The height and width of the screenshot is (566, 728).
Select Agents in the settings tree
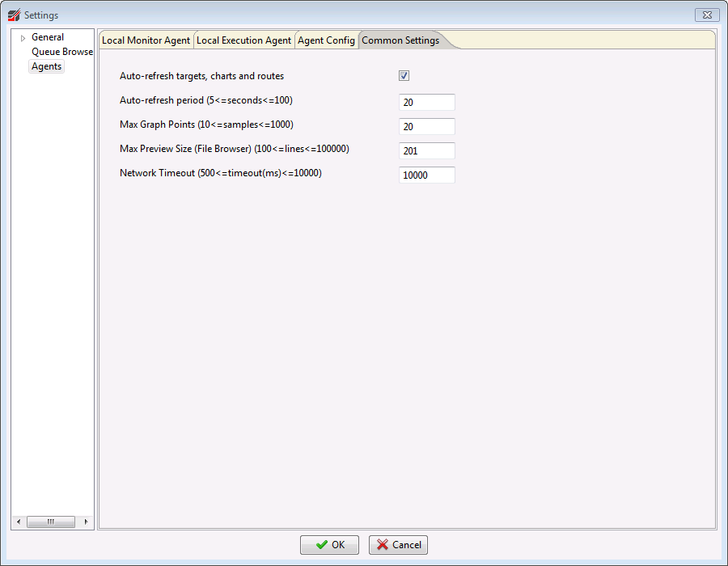pos(46,66)
